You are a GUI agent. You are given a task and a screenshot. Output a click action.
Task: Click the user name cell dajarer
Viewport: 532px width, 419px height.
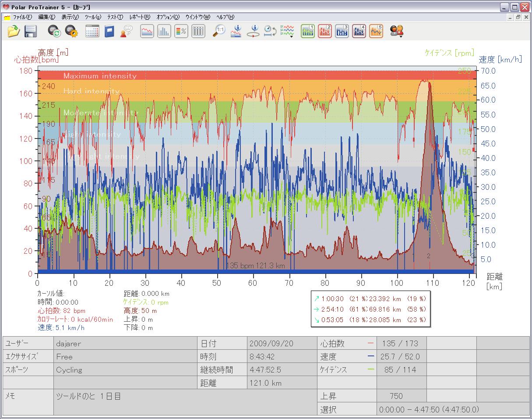[x=125, y=343]
